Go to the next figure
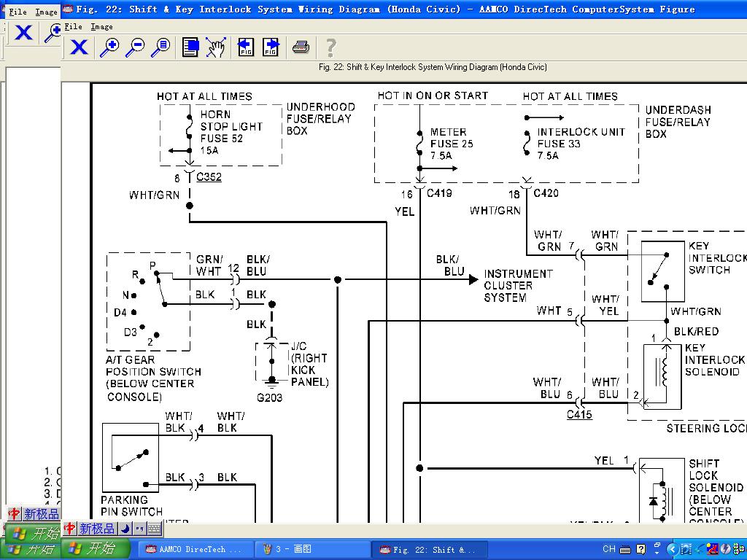The image size is (747, 560). 271,48
